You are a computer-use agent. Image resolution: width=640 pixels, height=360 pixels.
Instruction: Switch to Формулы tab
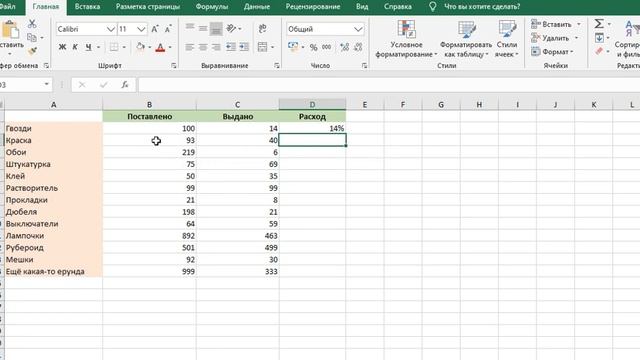(211, 7)
